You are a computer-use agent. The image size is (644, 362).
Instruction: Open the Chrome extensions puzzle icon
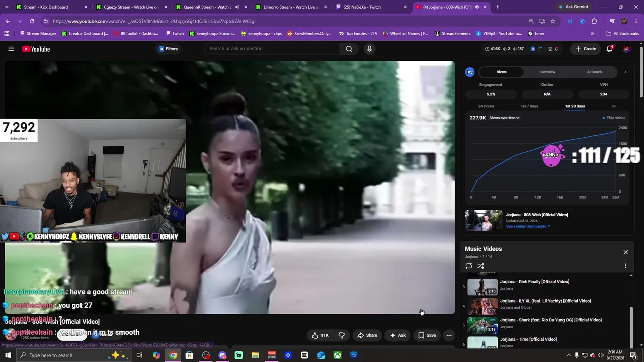pos(594,21)
